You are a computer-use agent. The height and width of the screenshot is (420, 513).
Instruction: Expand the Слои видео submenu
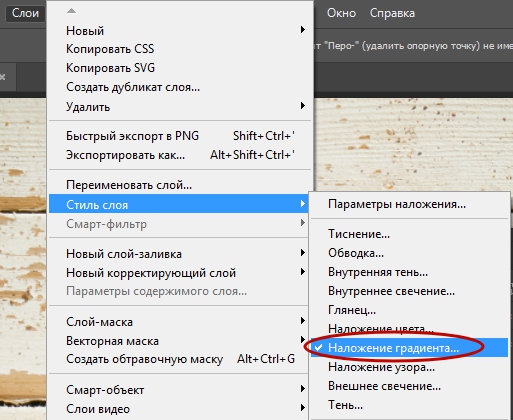point(179,409)
